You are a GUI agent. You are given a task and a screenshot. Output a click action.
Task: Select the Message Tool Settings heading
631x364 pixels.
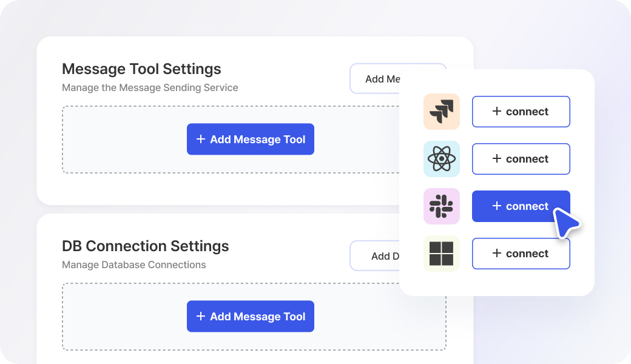tap(141, 69)
